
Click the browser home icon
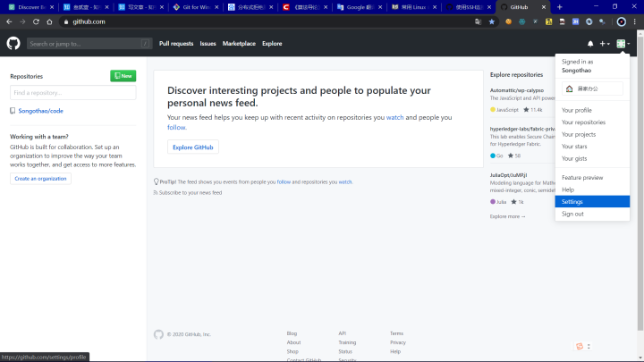point(49,21)
